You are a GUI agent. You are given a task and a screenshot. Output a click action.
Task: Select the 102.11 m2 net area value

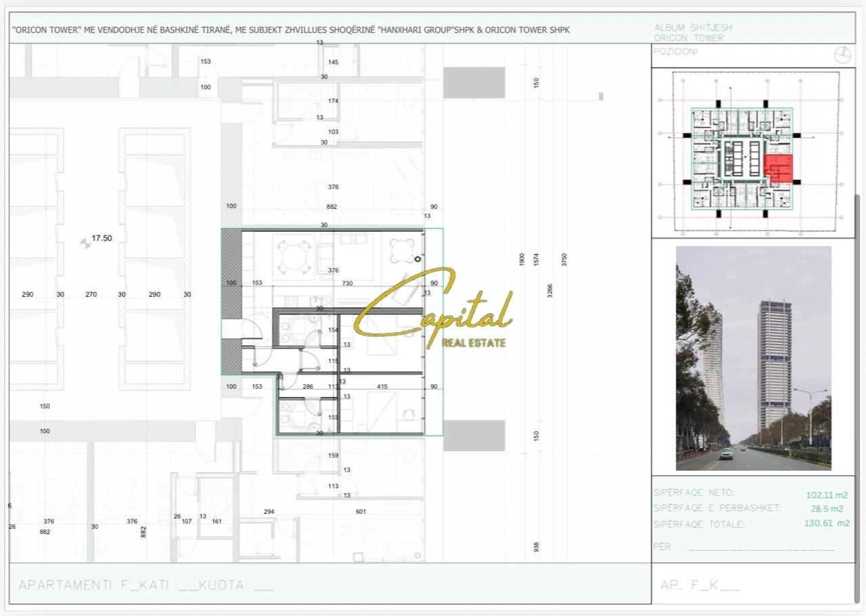(x=827, y=495)
